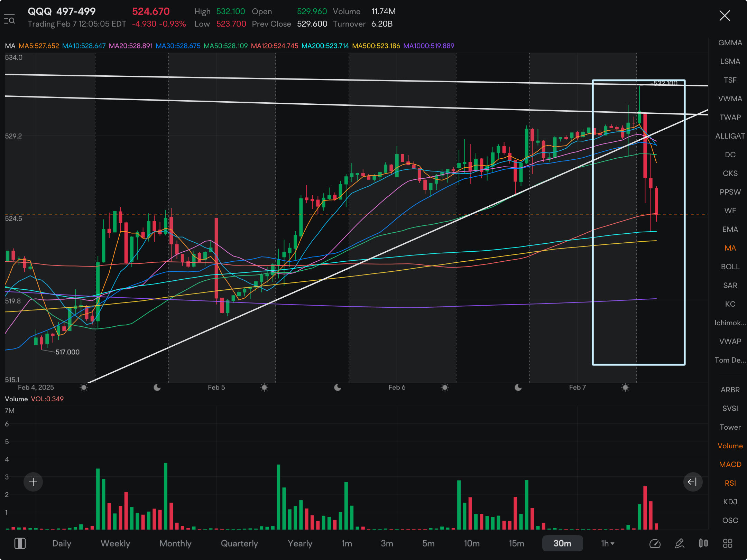This screenshot has width=747, height=560.
Task: Enable the SAR indicator
Action: click(730, 286)
